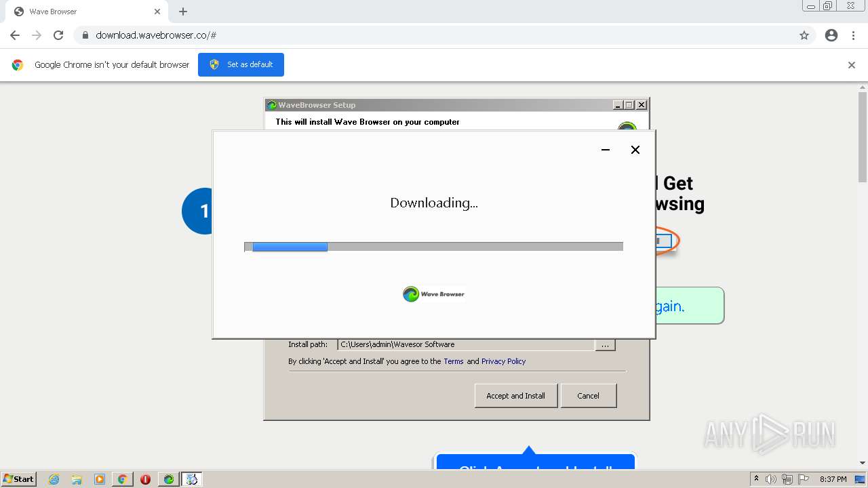The width and height of the screenshot is (868, 488).
Task: Open Windows Explorer folder icon in taskbar
Action: click(77, 479)
